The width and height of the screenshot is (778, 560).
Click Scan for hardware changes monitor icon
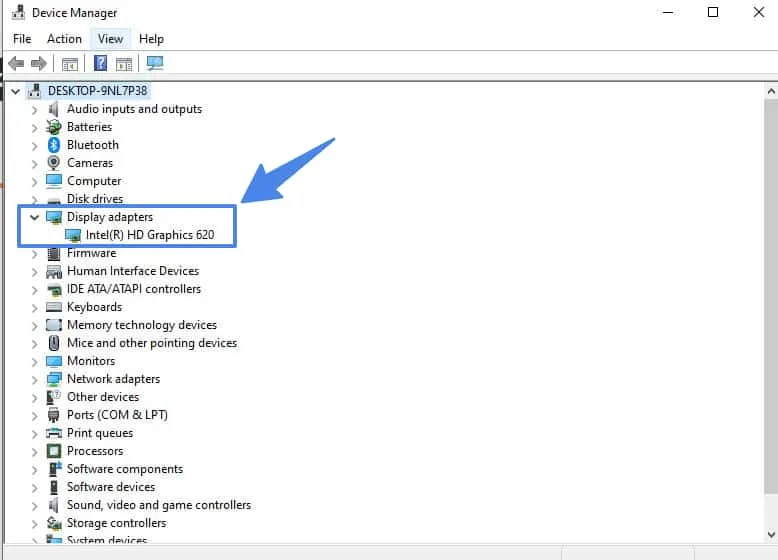pos(155,63)
